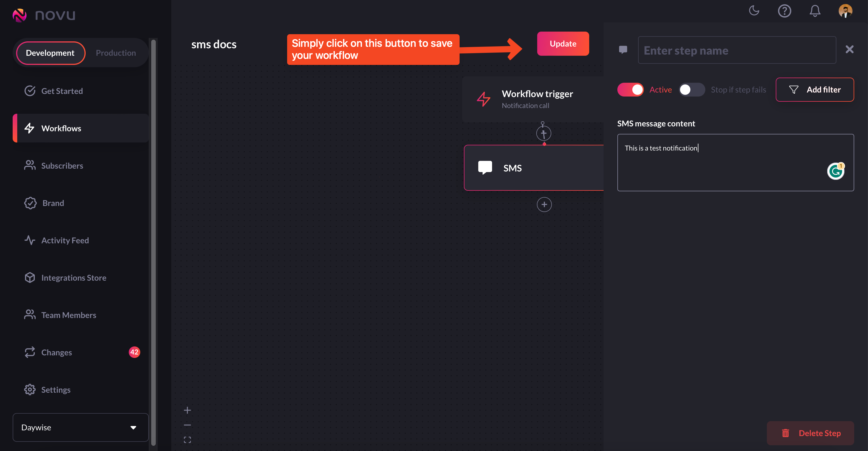Expand the Daywise organization dropdown
This screenshot has height=451, width=868.
[80, 427]
